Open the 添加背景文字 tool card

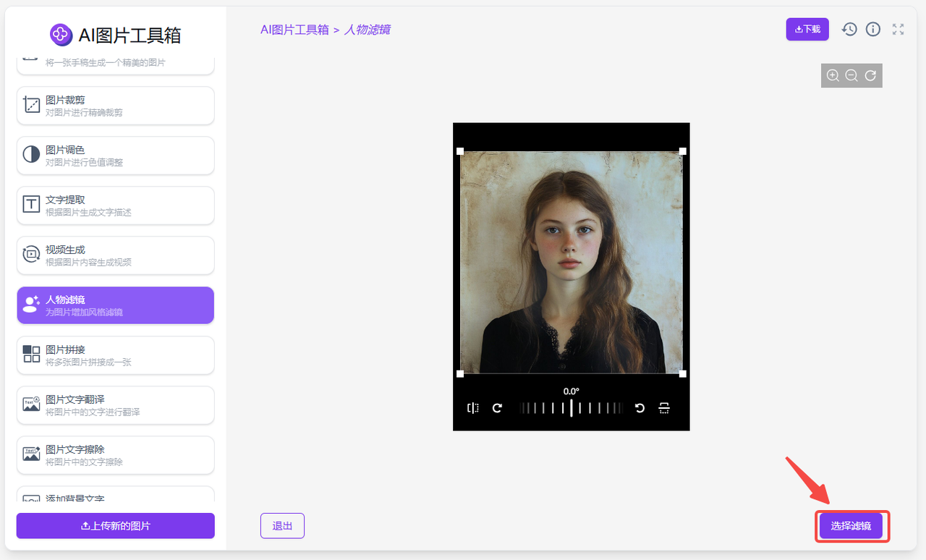coord(116,494)
